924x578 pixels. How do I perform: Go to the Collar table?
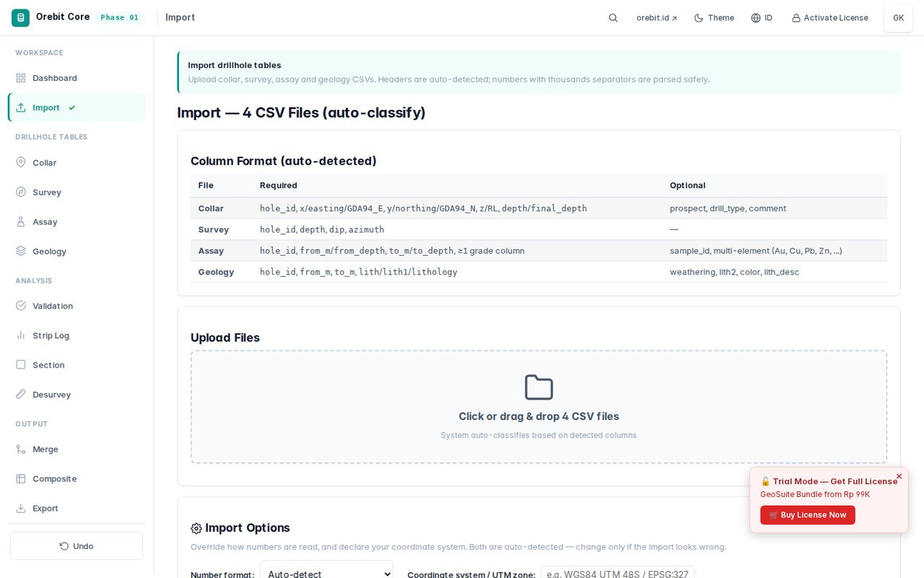tap(77, 163)
